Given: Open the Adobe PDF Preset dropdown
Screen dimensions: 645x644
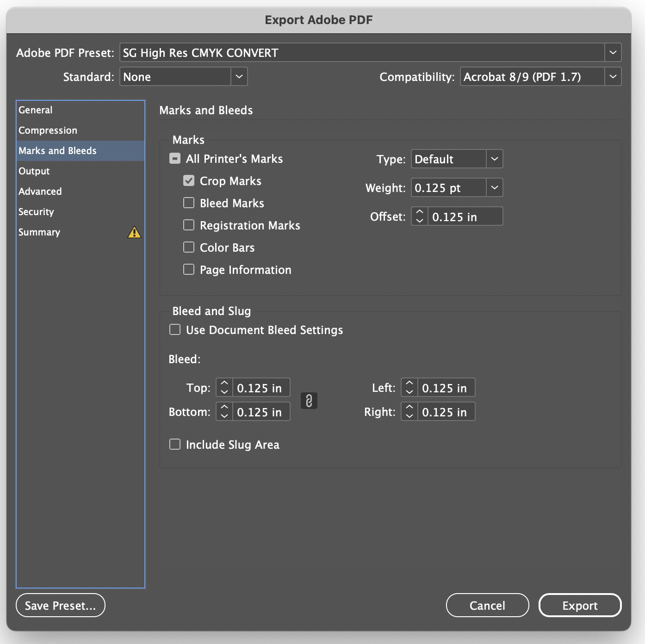Looking at the screenshot, I should (370, 53).
